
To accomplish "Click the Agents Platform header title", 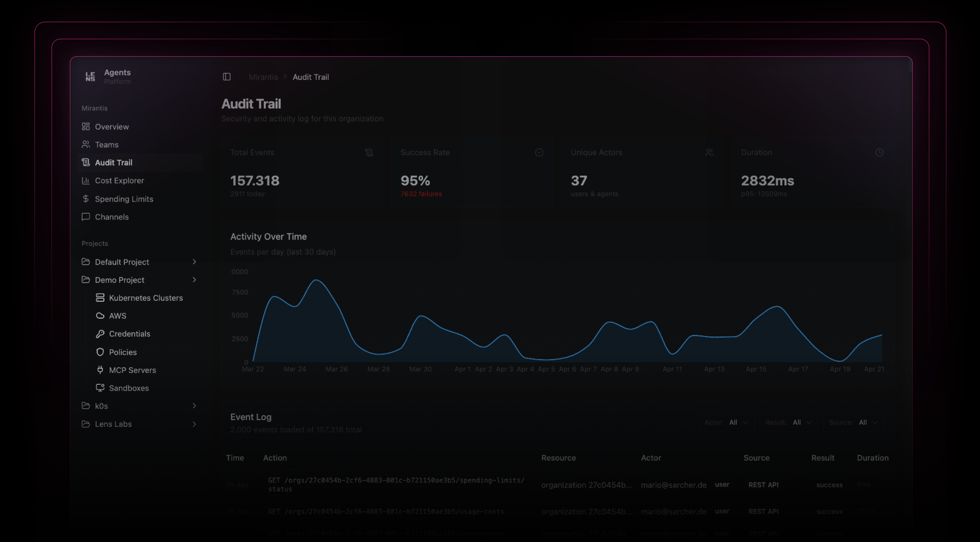I will (x=117, y=77).
